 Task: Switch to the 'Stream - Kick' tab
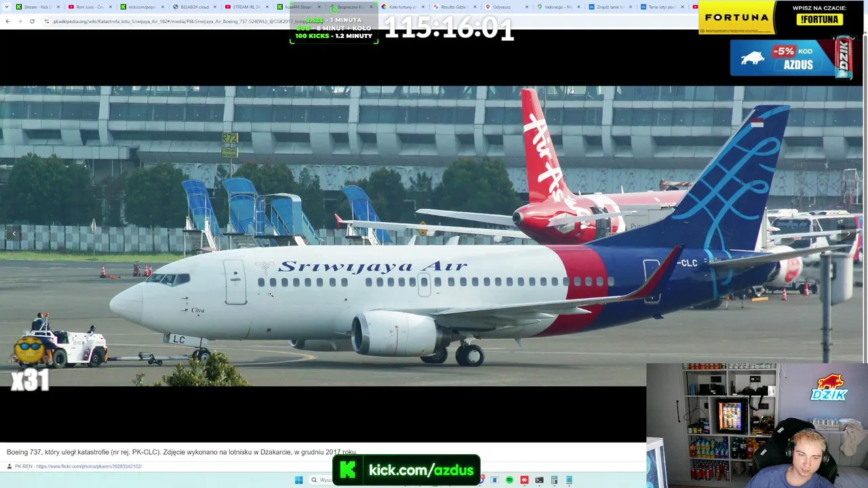pyautogui.click(x=37, y=7)
